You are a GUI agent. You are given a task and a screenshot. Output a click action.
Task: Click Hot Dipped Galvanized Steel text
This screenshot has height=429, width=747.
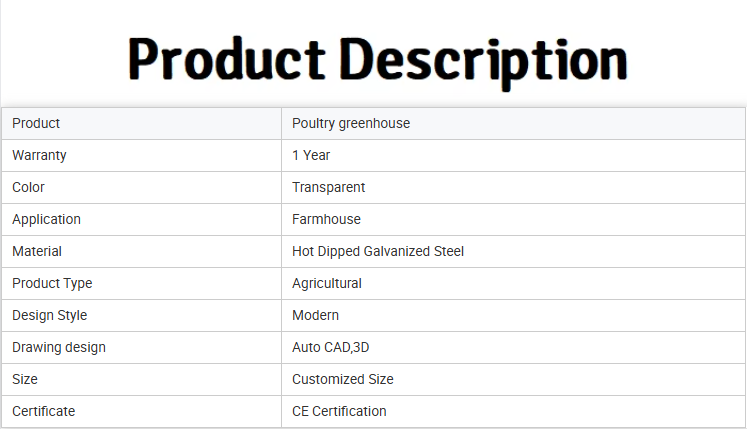click(x=378, y=251)
